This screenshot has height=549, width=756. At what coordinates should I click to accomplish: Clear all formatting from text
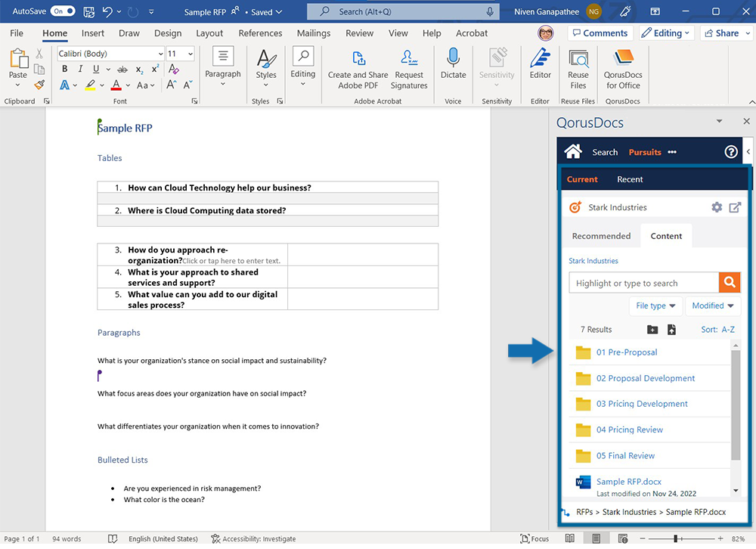[x=174, y=70]
